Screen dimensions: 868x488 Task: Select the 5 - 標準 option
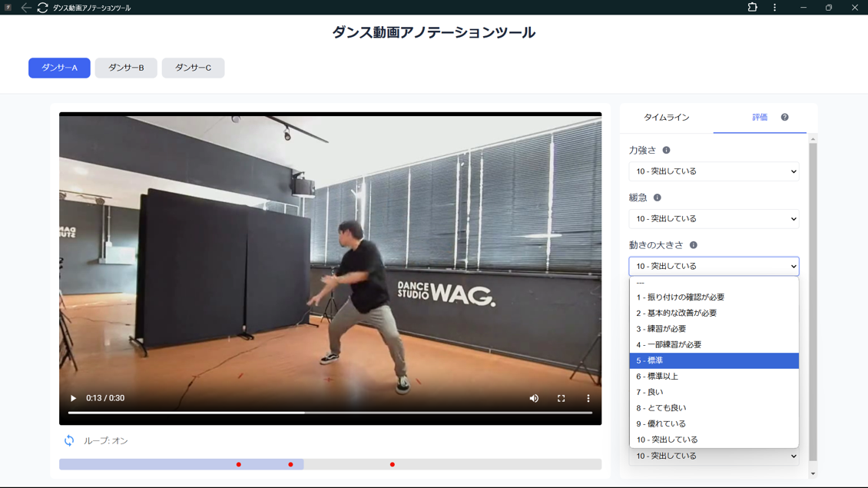pyautogui.click(x=714, y=360)
